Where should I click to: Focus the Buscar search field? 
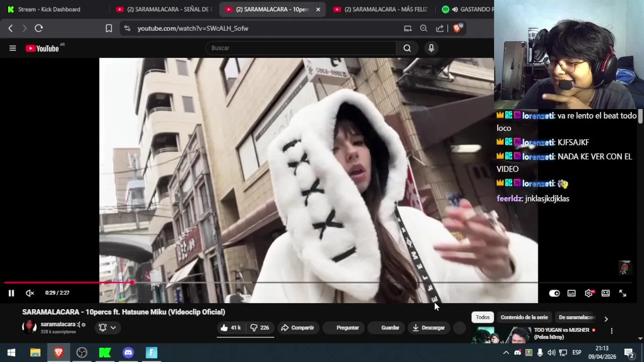coord(301,48)
